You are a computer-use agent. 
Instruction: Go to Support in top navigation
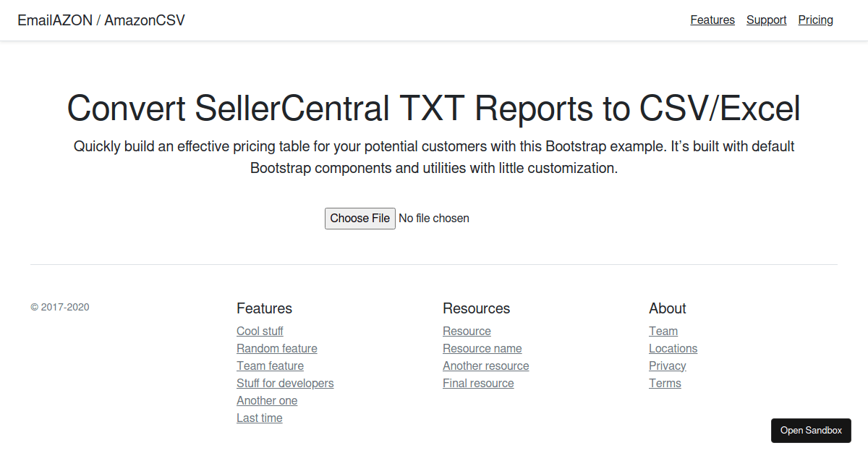(766, 20)
